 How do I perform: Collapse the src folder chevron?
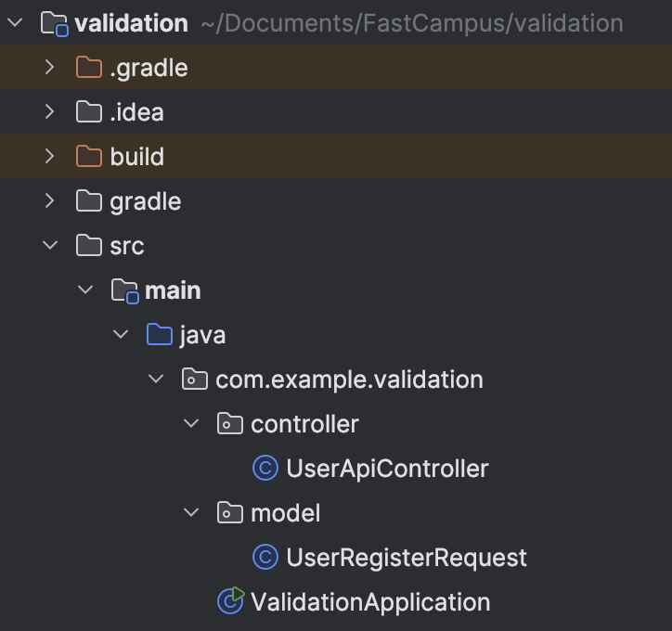click(x=50, y=246)
